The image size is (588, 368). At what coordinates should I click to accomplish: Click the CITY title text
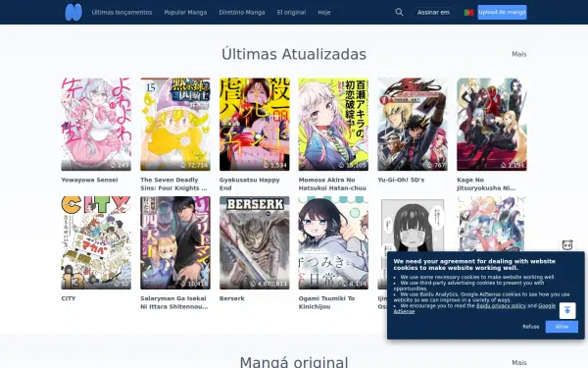point(69,298)
